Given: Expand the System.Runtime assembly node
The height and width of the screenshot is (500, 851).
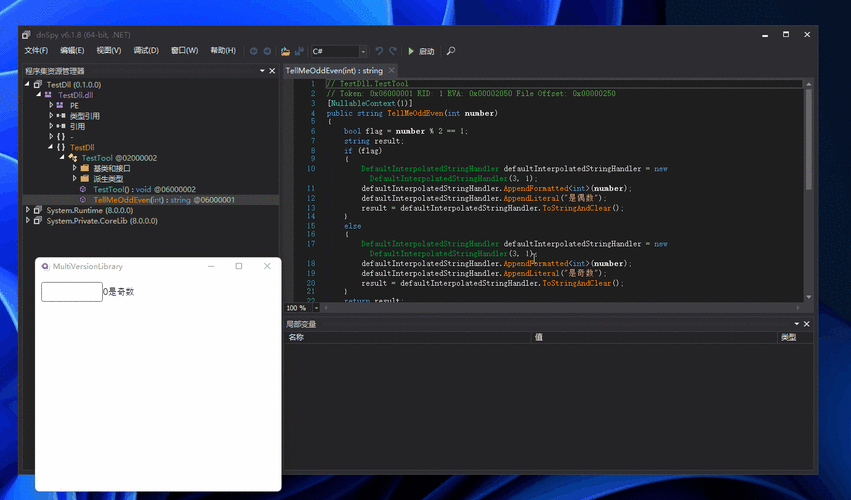Looking at the screenshot, I should [x=28, y=210].
